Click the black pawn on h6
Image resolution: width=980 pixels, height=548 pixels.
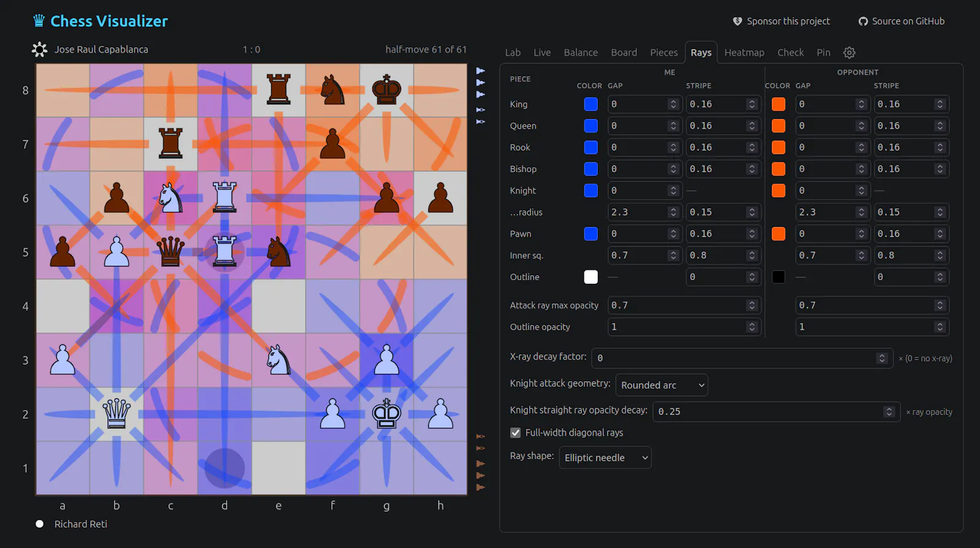pos(440,198)
